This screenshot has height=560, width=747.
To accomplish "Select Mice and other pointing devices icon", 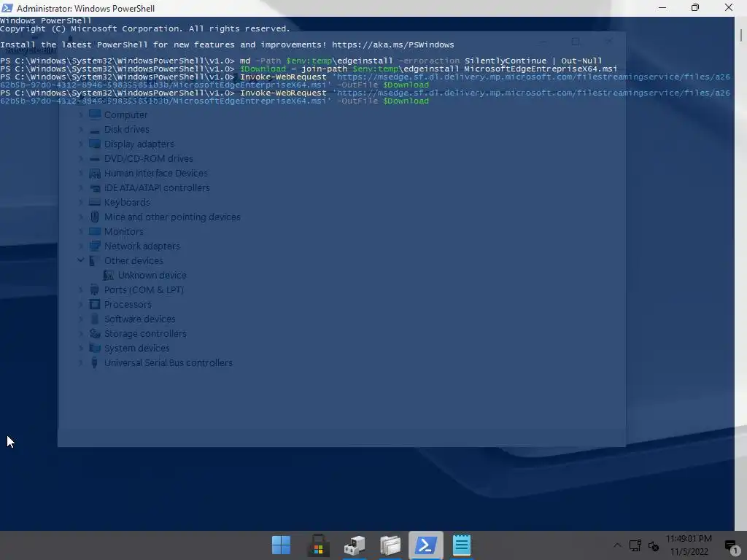I will click(95, 217).
